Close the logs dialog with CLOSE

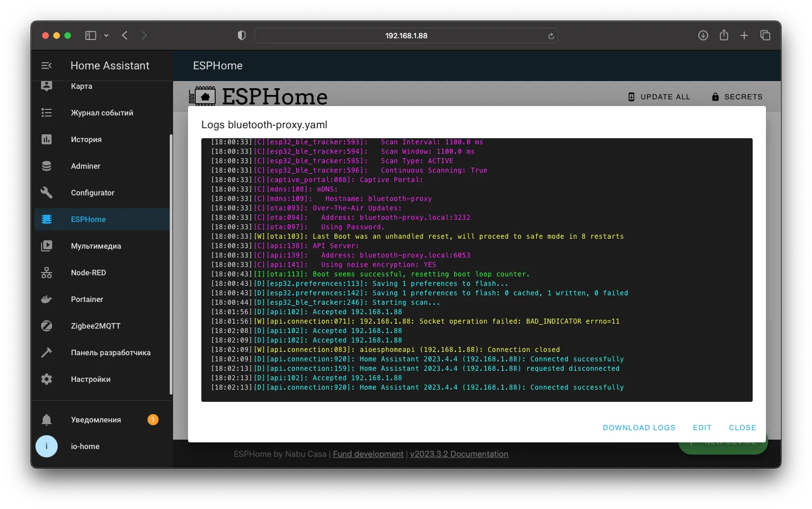[x=743, y=427]
